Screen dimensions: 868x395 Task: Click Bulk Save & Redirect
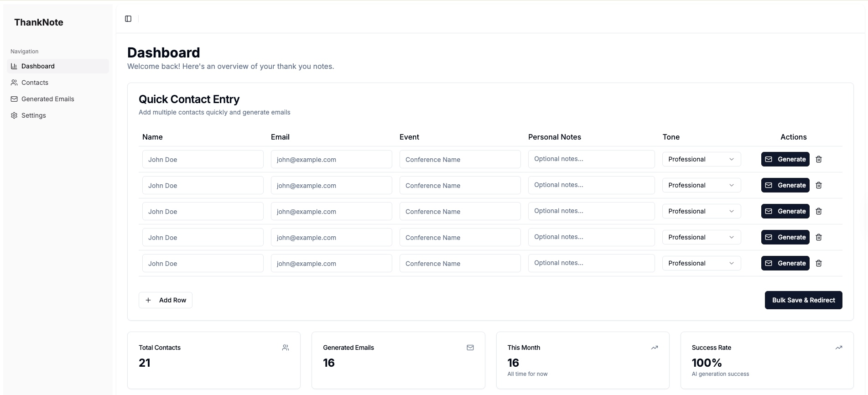(803, 300)
